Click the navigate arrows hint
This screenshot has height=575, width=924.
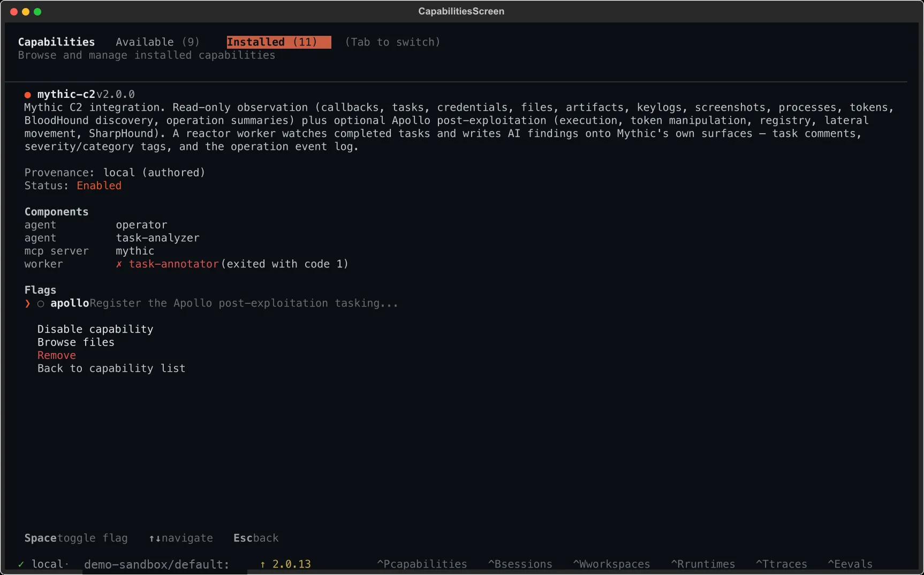coord(181,538)
